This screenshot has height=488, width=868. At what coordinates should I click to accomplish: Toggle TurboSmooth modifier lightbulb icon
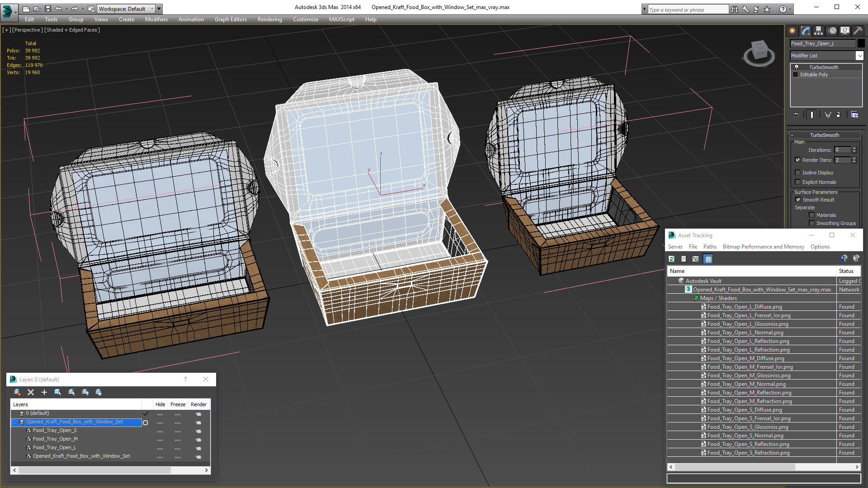[797, 67]
